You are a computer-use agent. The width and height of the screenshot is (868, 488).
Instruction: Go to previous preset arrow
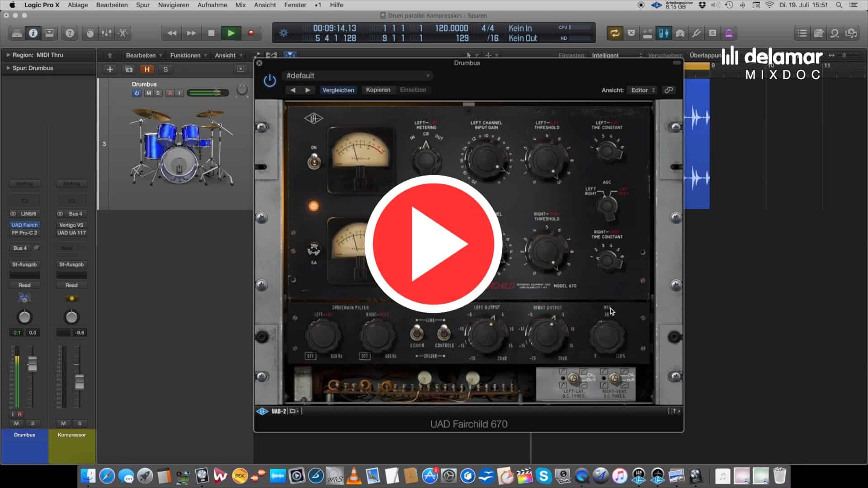point(292,90)
